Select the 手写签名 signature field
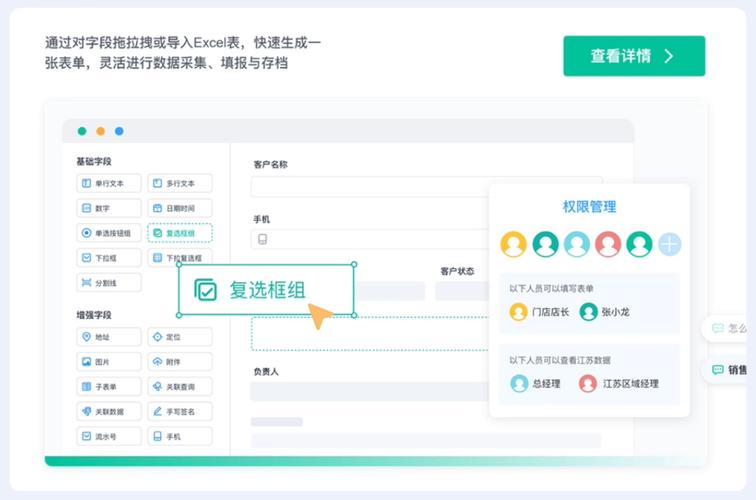756x500 pixels. [x=180, y=411]
